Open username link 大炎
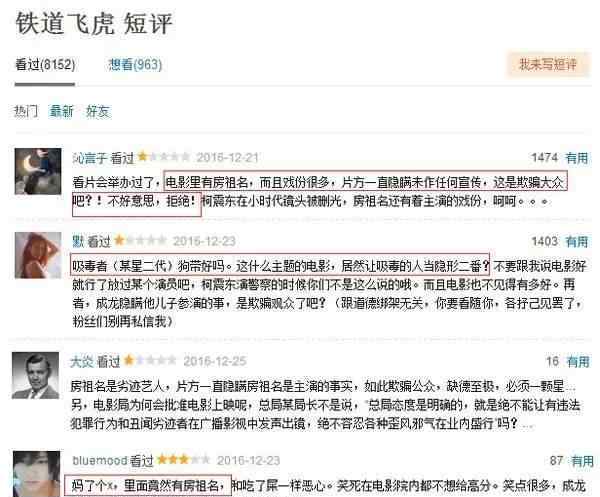 coord(82,361)
